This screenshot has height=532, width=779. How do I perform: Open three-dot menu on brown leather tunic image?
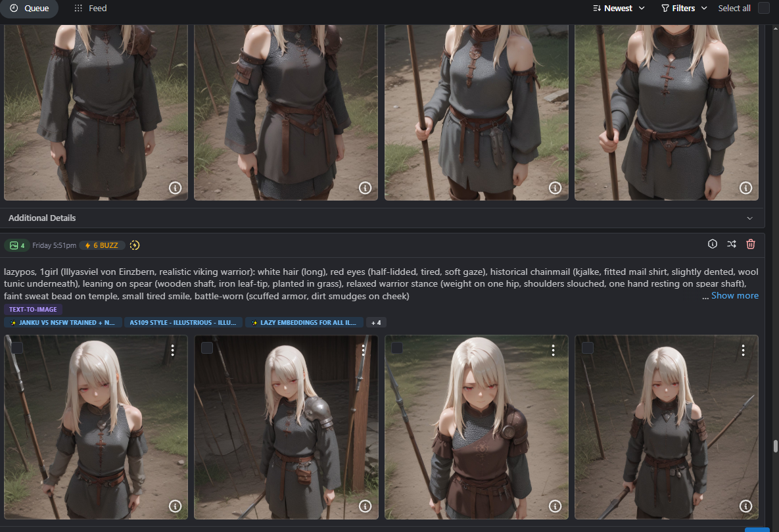553,350
